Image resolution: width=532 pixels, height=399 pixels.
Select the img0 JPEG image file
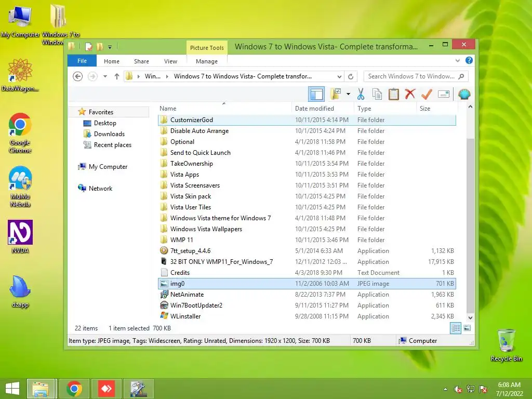[307, 283]
